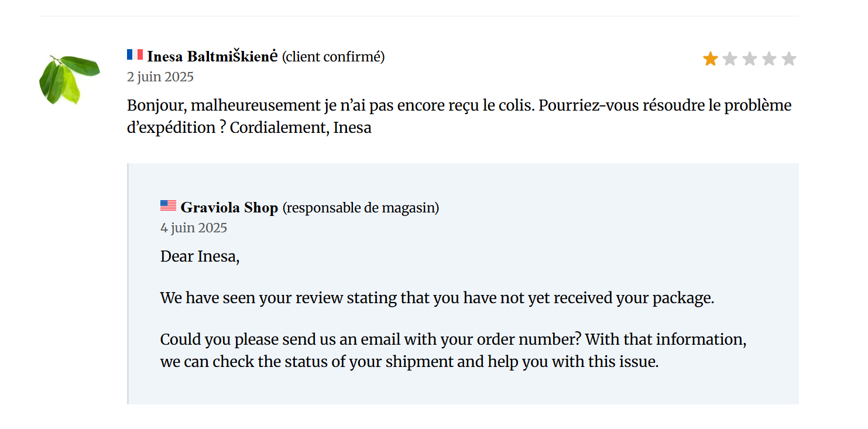Click the green leaf avatar image
868x429 pixels.
tap(69, 80)
